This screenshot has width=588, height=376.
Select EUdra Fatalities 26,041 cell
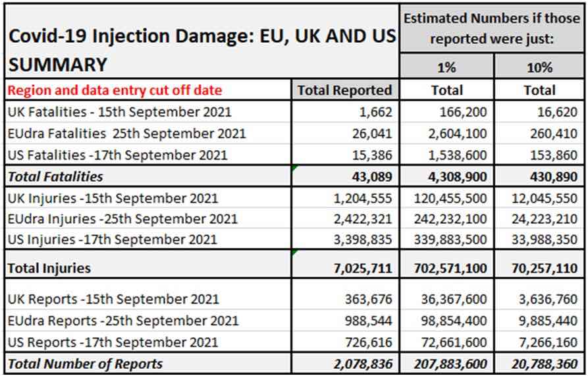345,134
